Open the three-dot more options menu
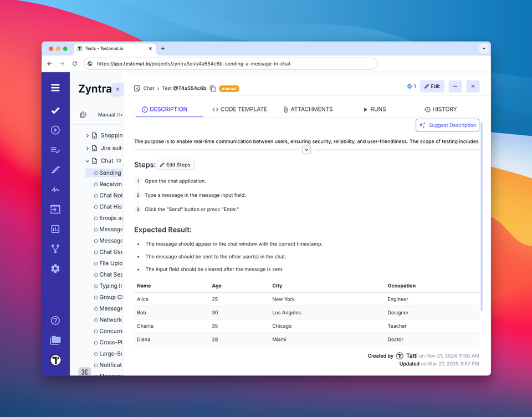Screen dimensions: 532x417 coord(455,87)
